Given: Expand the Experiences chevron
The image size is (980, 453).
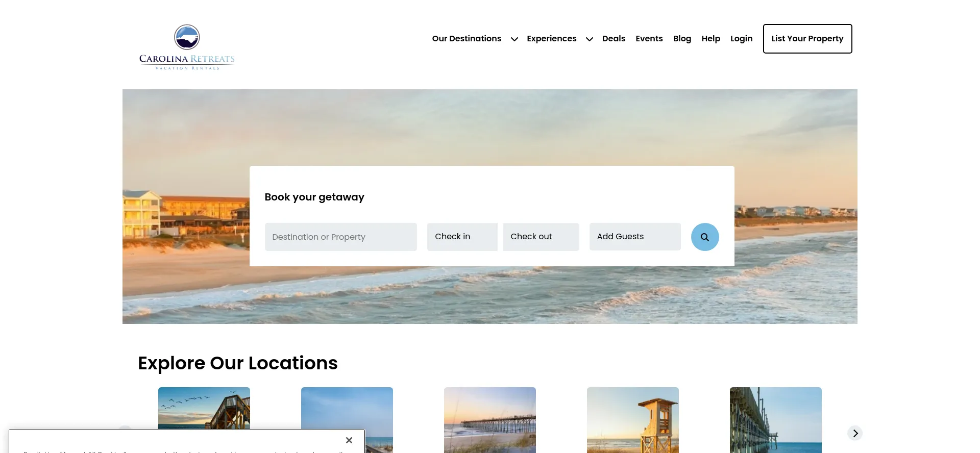Looking at the screenshot, I should point(590,39).
